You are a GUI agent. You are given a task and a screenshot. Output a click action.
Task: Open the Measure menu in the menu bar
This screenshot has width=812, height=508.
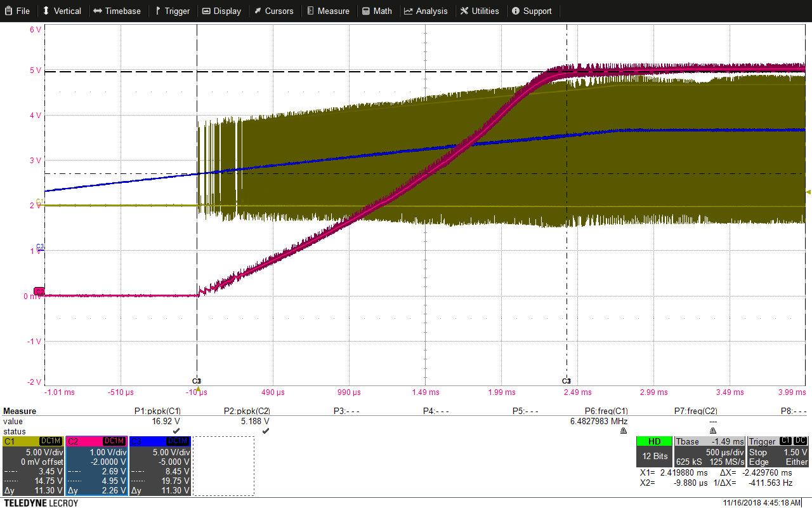pyautogui.click(x=327, y=11)
